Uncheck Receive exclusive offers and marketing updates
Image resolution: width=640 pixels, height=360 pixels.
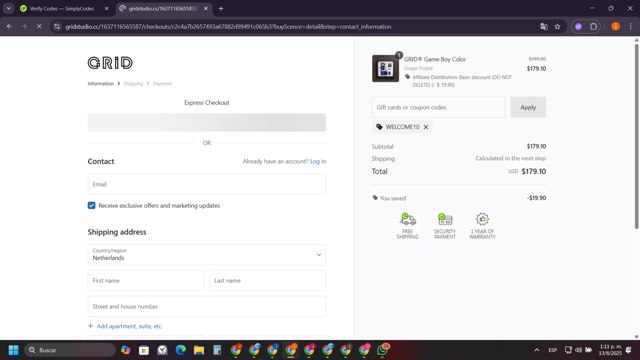[91, 205]
